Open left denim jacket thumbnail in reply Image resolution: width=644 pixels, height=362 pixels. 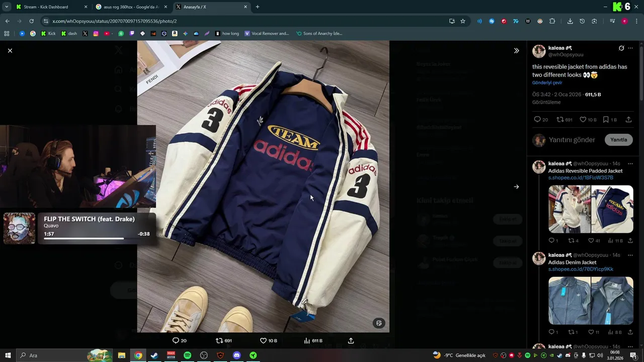pyautogui.click(x=570, y=301)
